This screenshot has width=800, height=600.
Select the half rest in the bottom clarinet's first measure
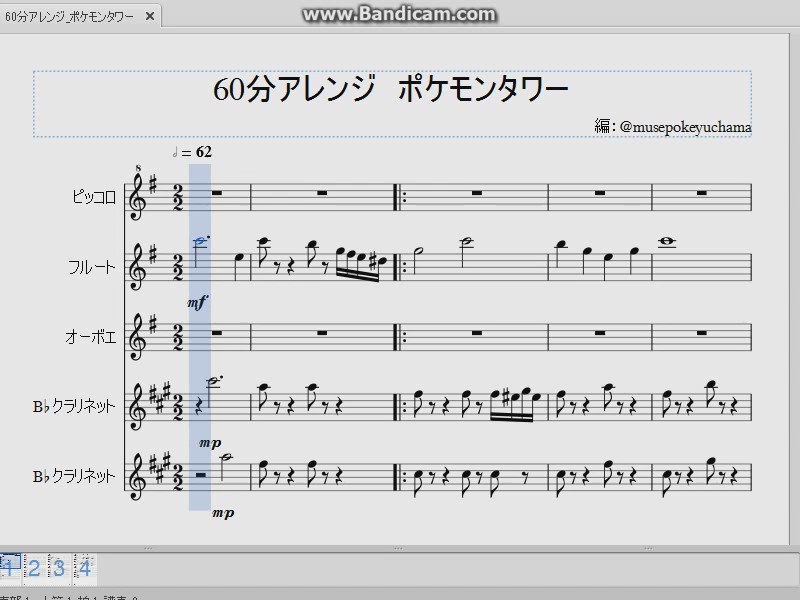pyautogui.click(x=201, y=475)
